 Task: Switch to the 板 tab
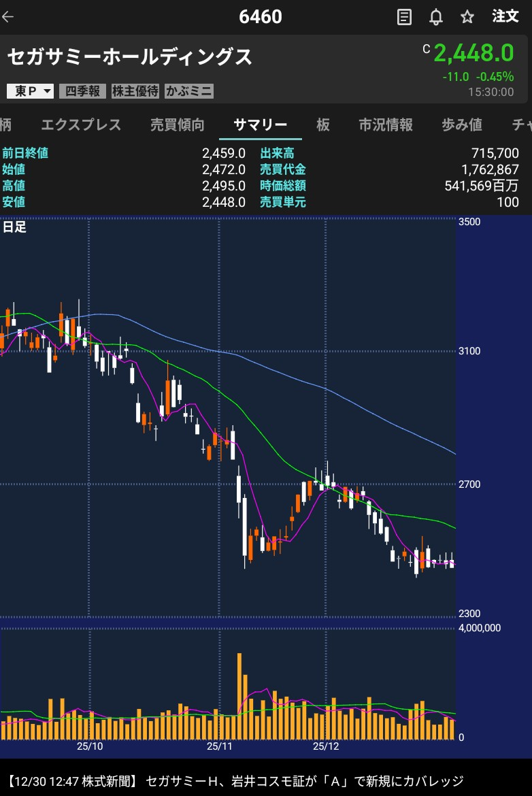pyautogui.click(x=323, y=125)
